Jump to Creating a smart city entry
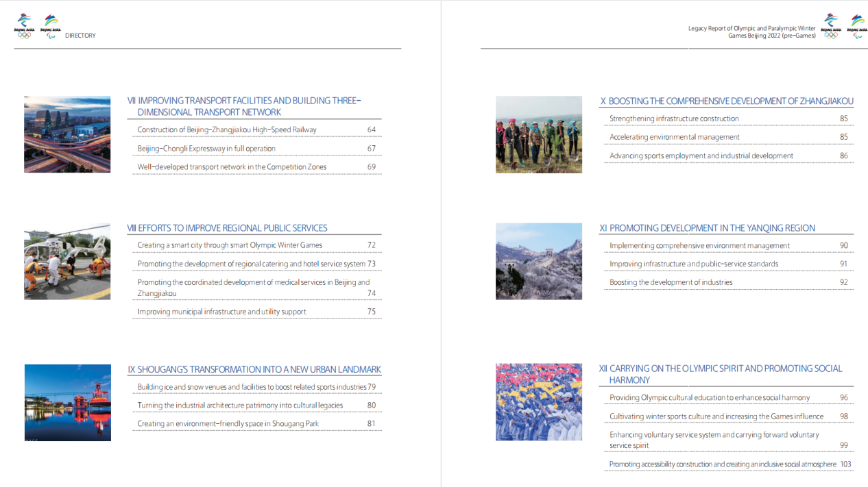The height and width of the screenshot is (487, 868). [230, 245]
